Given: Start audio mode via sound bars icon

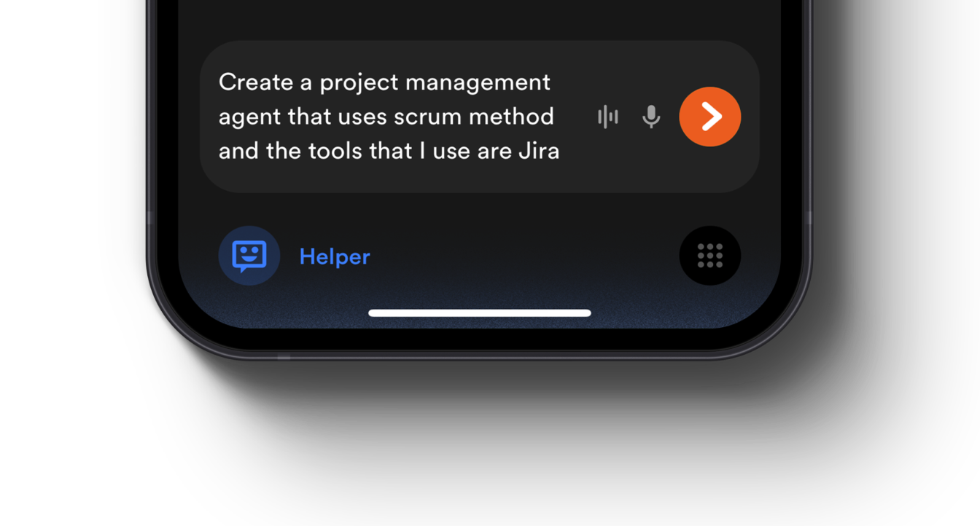Looking at the screenshot, I should pyautogui.click(x=607, y=117).
